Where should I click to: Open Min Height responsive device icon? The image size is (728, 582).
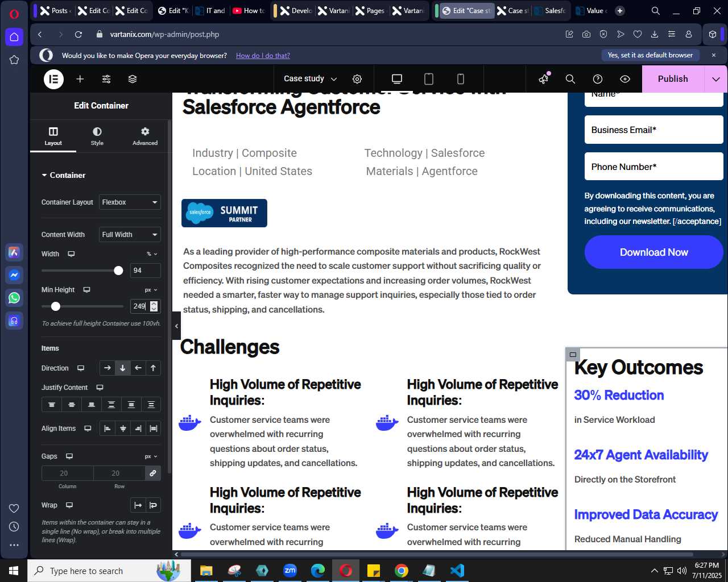(x=86, y=290)
